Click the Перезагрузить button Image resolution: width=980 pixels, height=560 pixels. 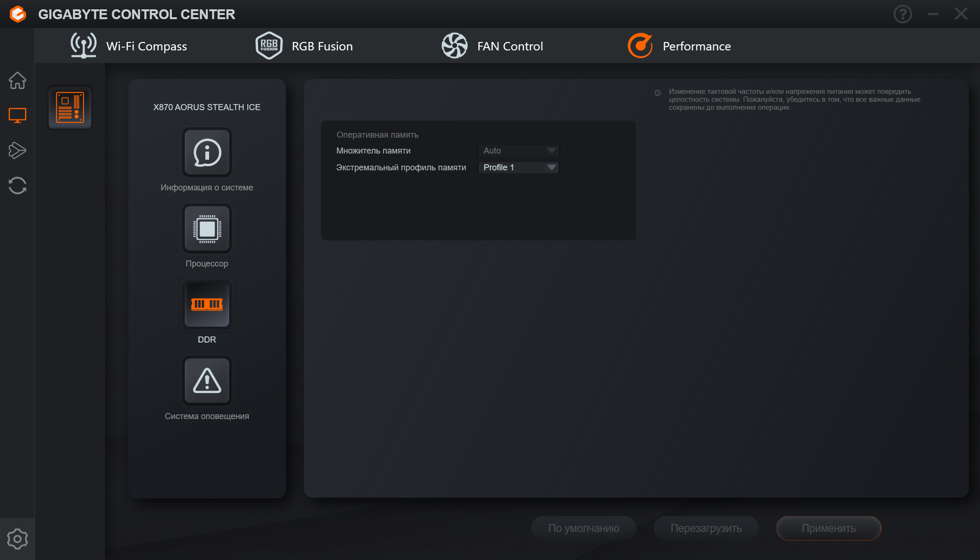pyautogui.click(x=706, y=528)
